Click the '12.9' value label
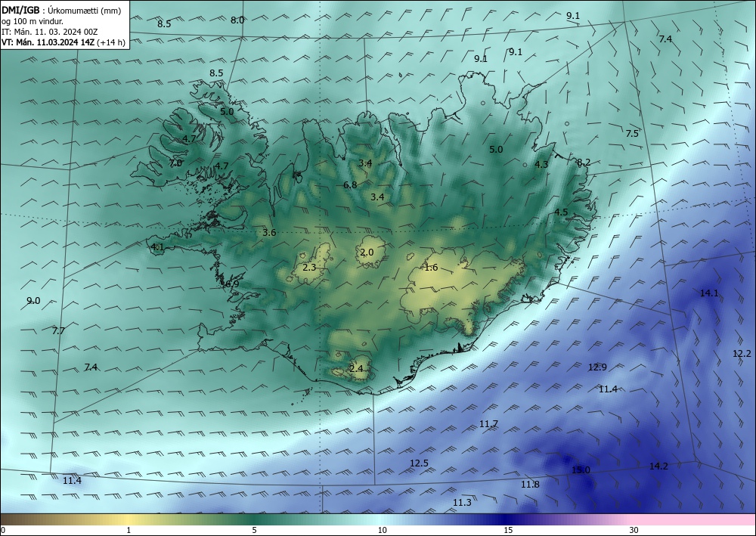The image size is (756, 536). click(x=597, y=367)
